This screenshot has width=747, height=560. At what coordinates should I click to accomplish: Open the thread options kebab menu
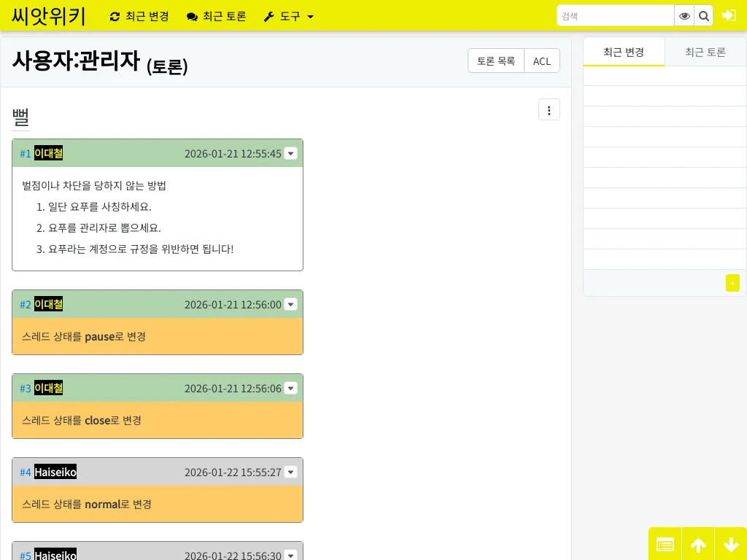coord(549,109)
